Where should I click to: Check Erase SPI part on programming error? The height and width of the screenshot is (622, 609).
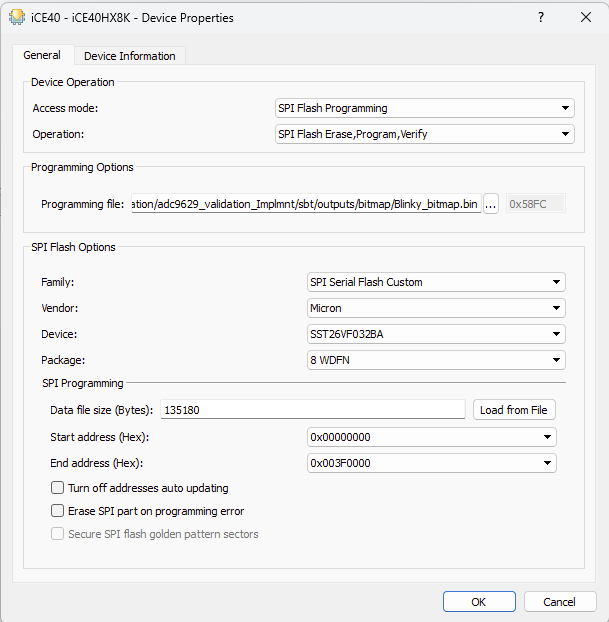point(58,511)
